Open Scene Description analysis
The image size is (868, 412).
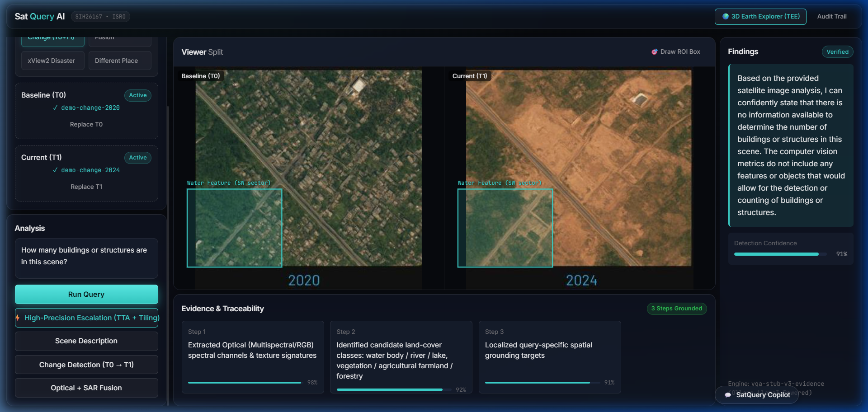86,341
